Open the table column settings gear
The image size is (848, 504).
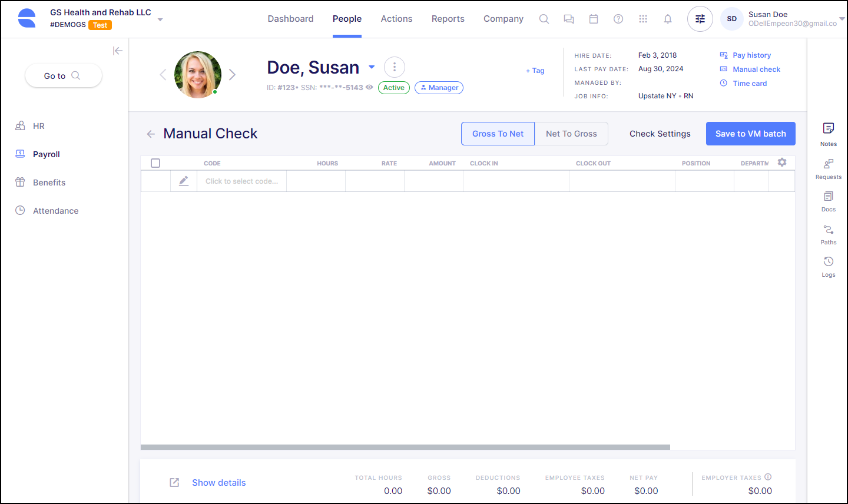(x=781, y=163)
